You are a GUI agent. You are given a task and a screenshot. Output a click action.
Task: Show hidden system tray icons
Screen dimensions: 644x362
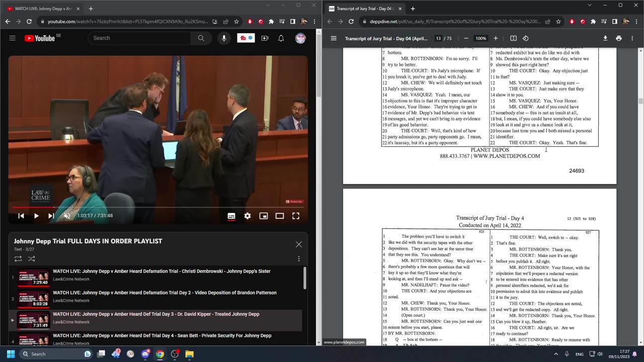coord(556,354)
